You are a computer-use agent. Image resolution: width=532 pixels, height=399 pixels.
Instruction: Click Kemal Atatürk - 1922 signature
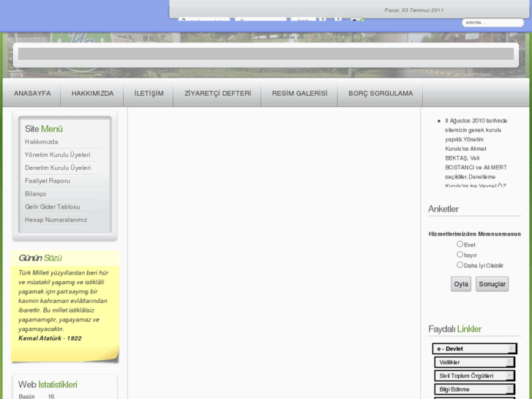[x=50, y=338]
